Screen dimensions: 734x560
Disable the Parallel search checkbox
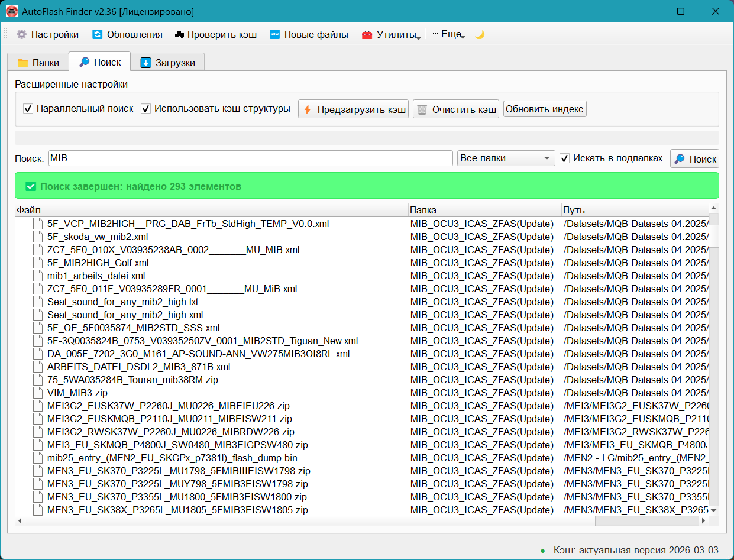click(x=28, y=109)
